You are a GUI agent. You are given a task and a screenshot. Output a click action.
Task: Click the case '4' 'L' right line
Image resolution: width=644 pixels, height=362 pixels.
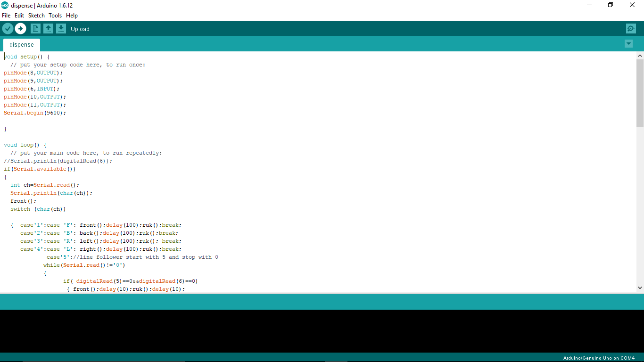(x=101, y=249)
